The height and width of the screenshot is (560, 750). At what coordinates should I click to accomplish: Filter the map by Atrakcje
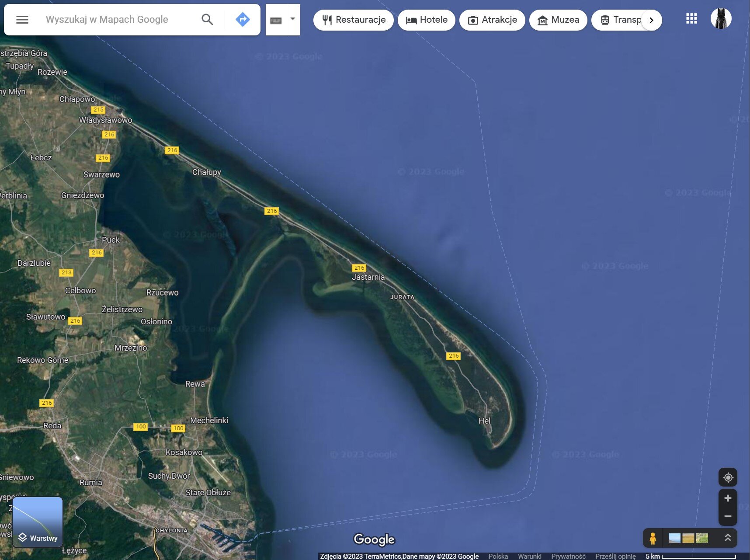[492, 20]
